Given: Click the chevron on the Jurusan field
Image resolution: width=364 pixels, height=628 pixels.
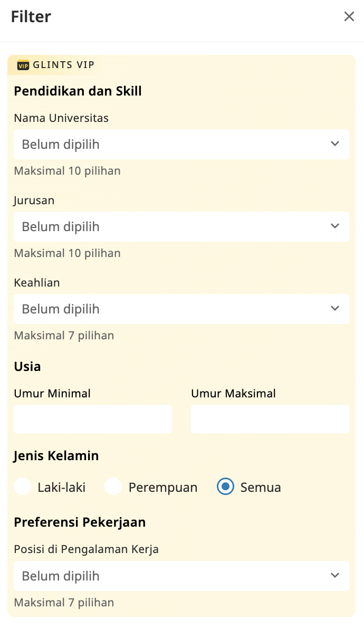Looking at the screenshot, I should pos(335,226).
